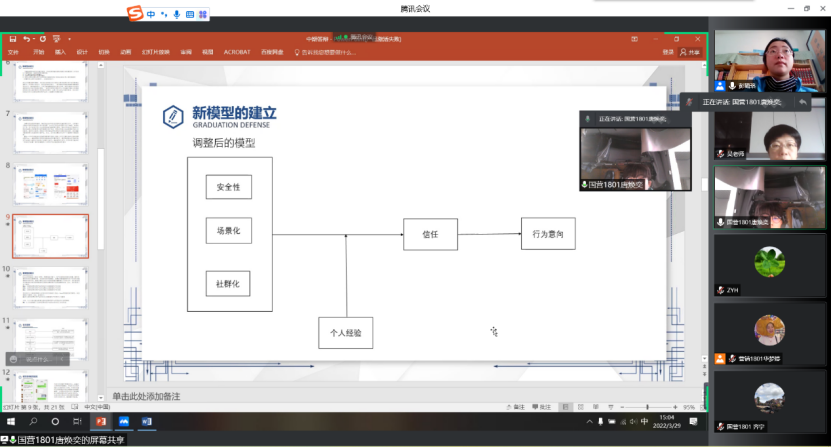831x447 pixels.
Task: Switch to the 切换 Transitions ribbon tab
Action: coord(103,52)
